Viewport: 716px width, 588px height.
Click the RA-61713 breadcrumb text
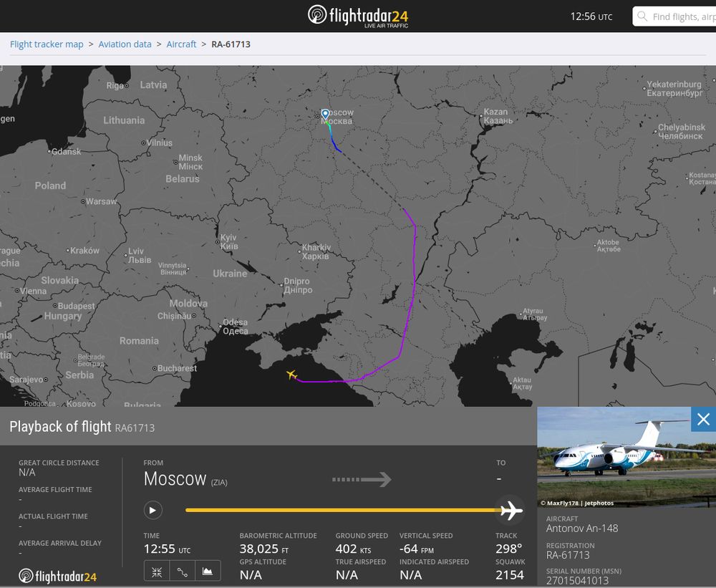(231, 44)
